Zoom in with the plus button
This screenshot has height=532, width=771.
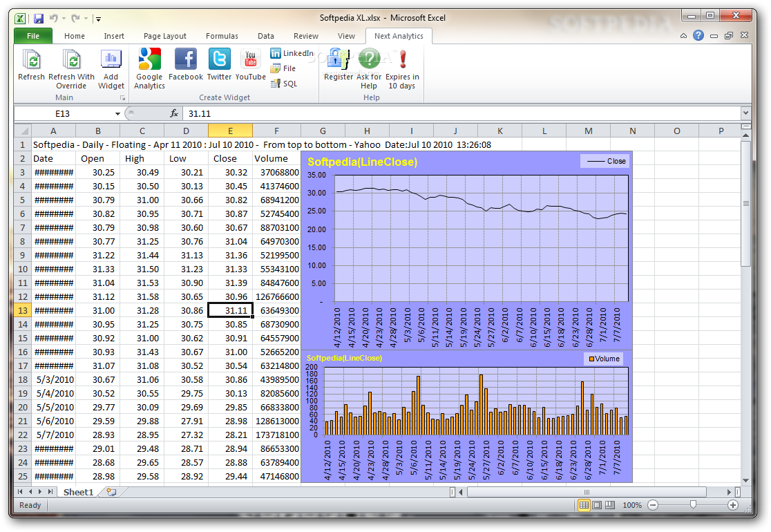[x=732, y=505]
